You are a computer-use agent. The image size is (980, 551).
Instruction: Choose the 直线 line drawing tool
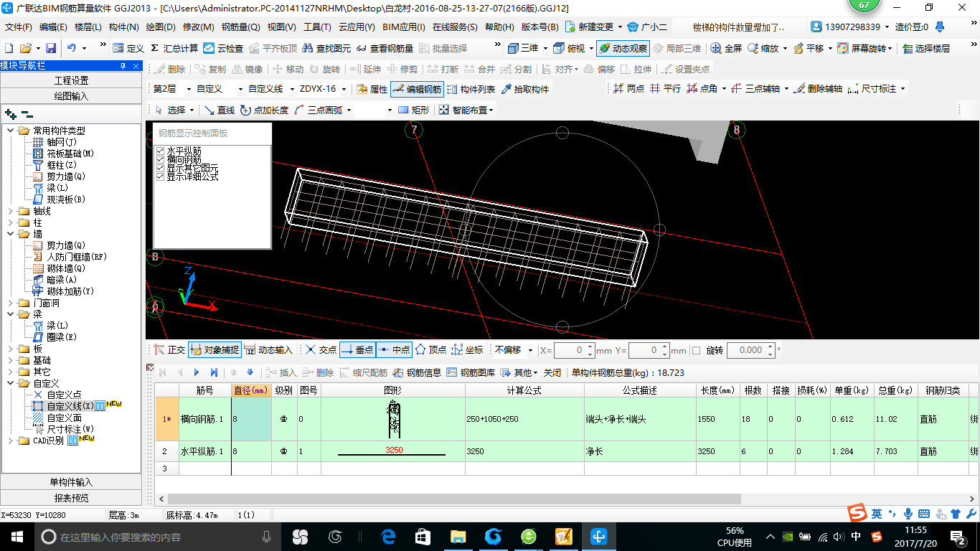(220, 110)
